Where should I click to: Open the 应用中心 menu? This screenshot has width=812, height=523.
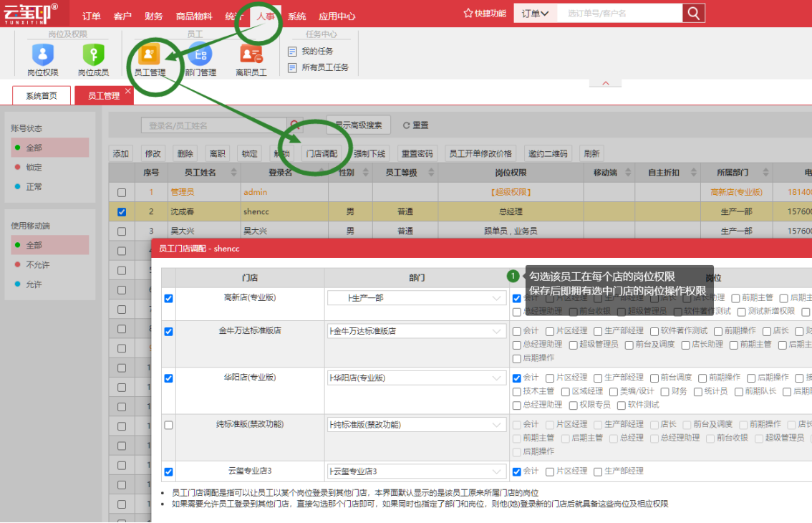[x=337, y=16]
